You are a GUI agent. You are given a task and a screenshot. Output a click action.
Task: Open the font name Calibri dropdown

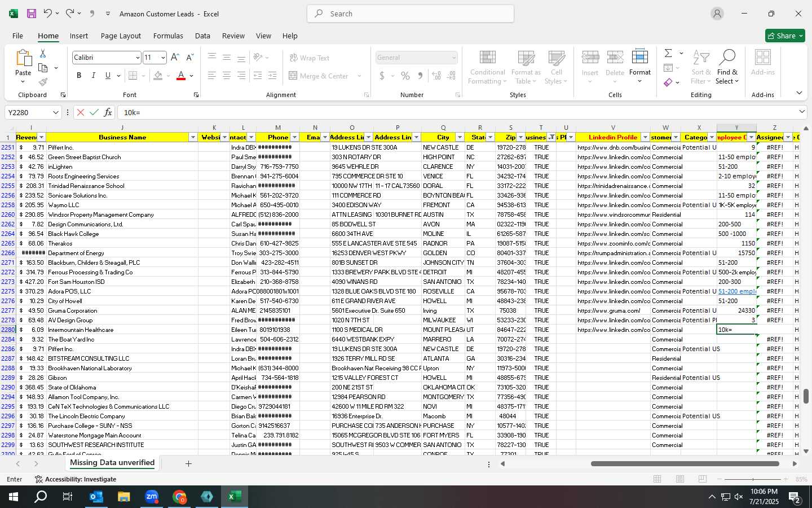(137, 58)
